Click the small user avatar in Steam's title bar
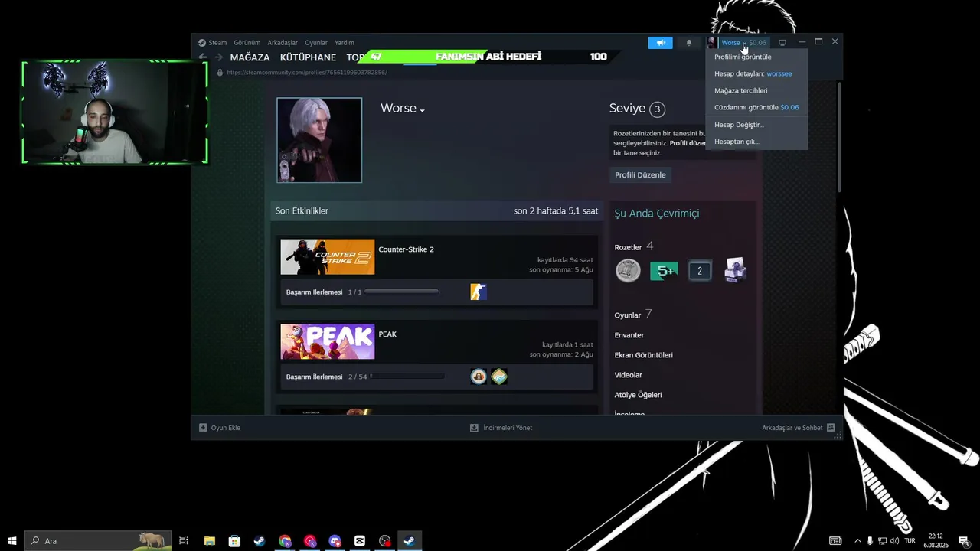The width and height of the screenshot is (980, 551). 712,43
